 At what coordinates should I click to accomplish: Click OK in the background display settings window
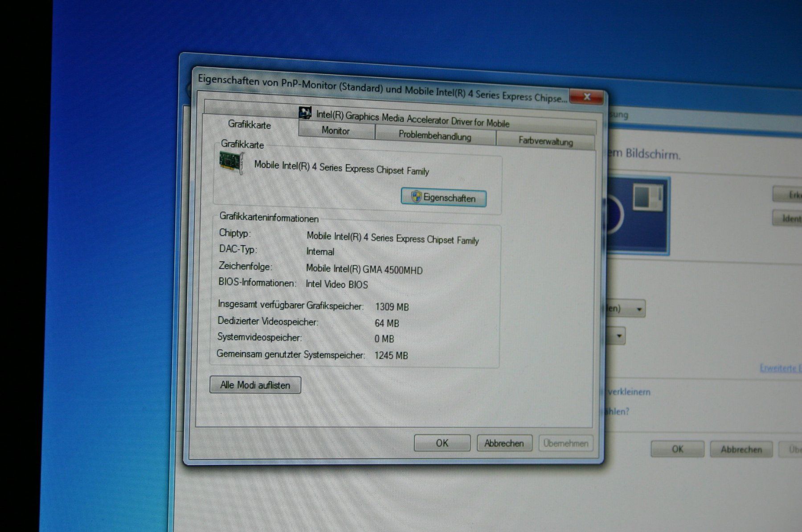[677, 449]
